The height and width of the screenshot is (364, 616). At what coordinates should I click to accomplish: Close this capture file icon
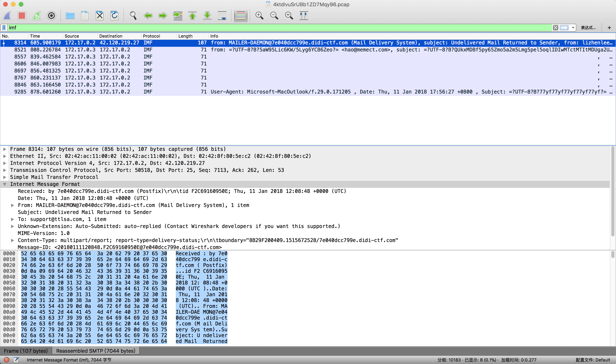point(100,16)
